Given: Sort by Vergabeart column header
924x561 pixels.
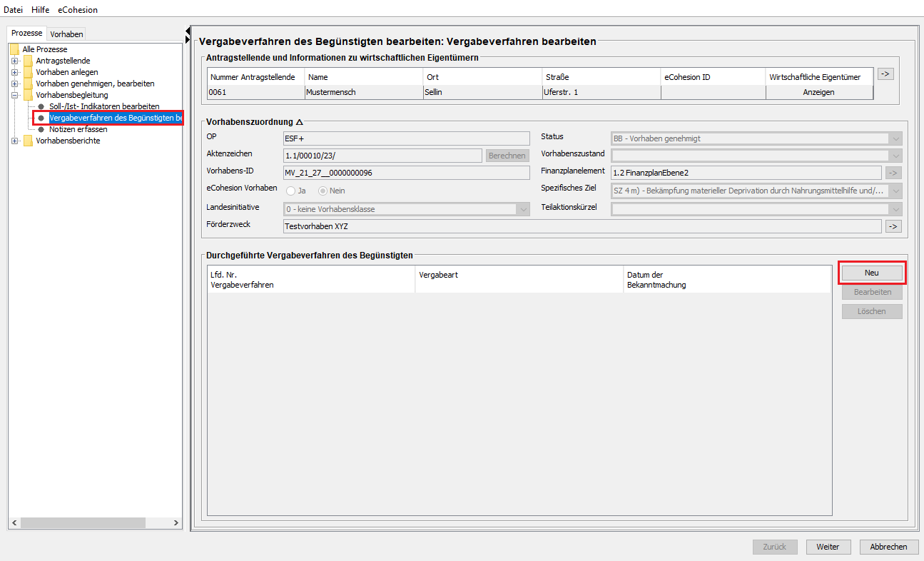Looking at the screenshot, I should tap(519, 280).
